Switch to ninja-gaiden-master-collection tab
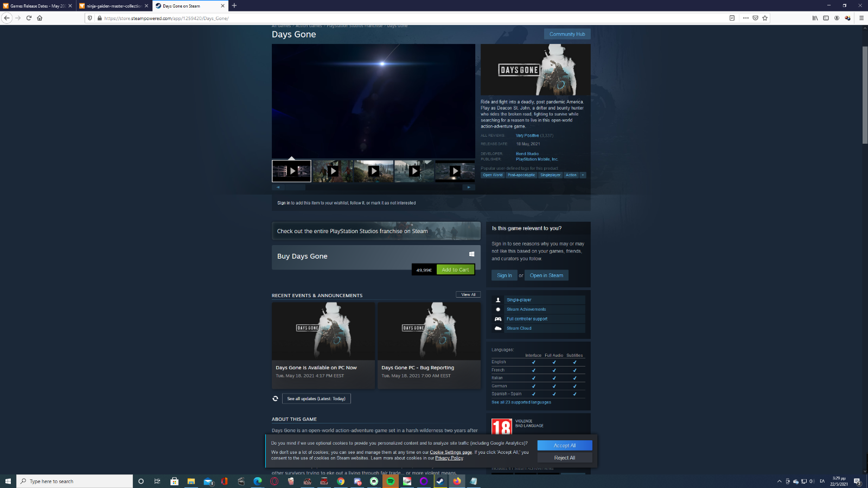This screenshot has width=868, height=488. click(x=114, y=6)
